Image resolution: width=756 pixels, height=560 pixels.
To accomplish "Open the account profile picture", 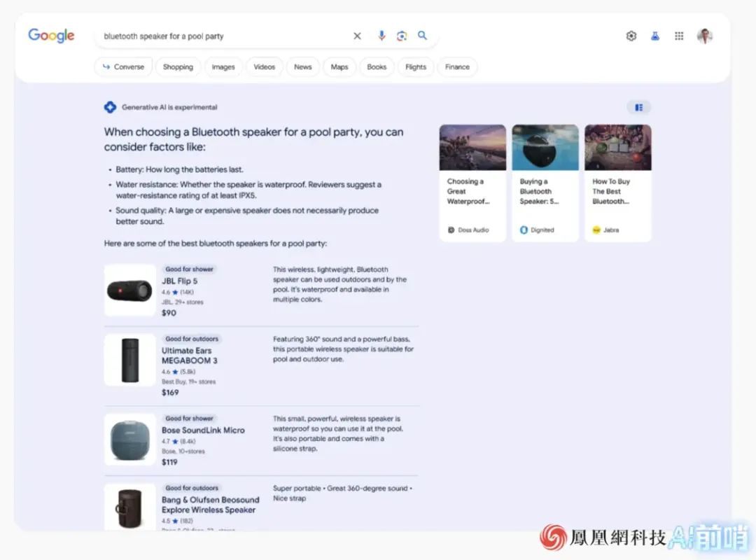I will tap(704, 36).
